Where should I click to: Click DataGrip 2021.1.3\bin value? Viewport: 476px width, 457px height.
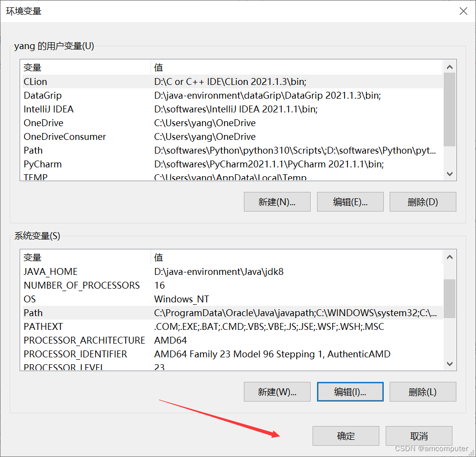tap(267, 95)
